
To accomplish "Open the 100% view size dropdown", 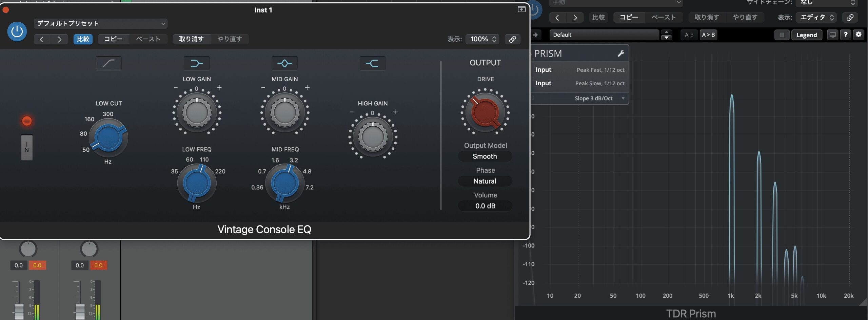I will 482,39.
